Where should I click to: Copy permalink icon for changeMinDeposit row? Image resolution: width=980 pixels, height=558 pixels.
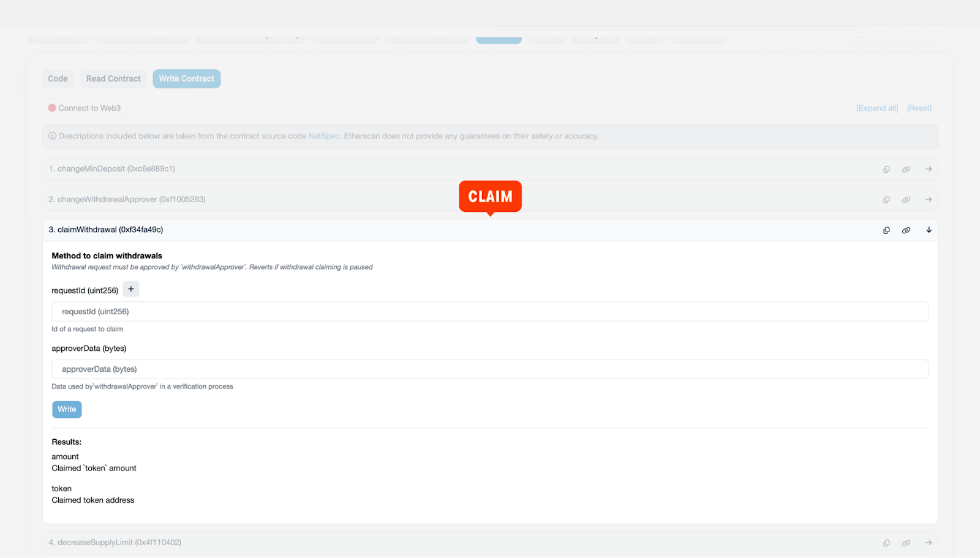pyautogui.click(x=906, y=169)
